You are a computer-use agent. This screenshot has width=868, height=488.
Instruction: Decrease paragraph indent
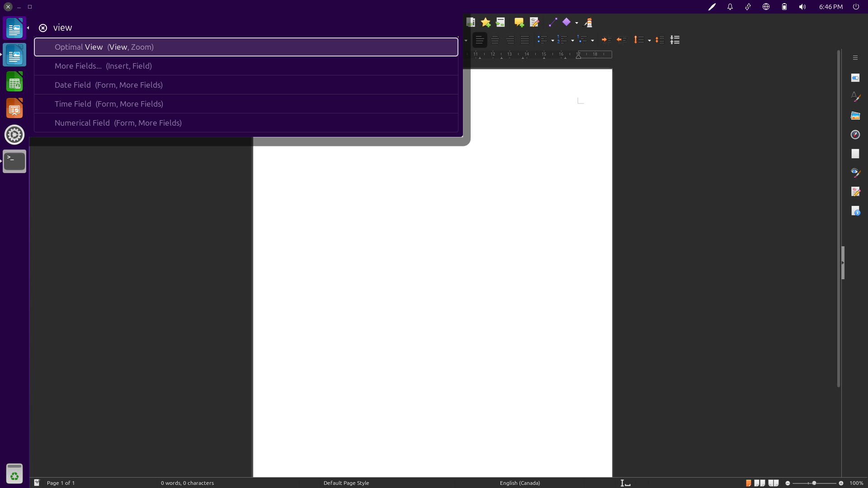[x=622, y=40]
